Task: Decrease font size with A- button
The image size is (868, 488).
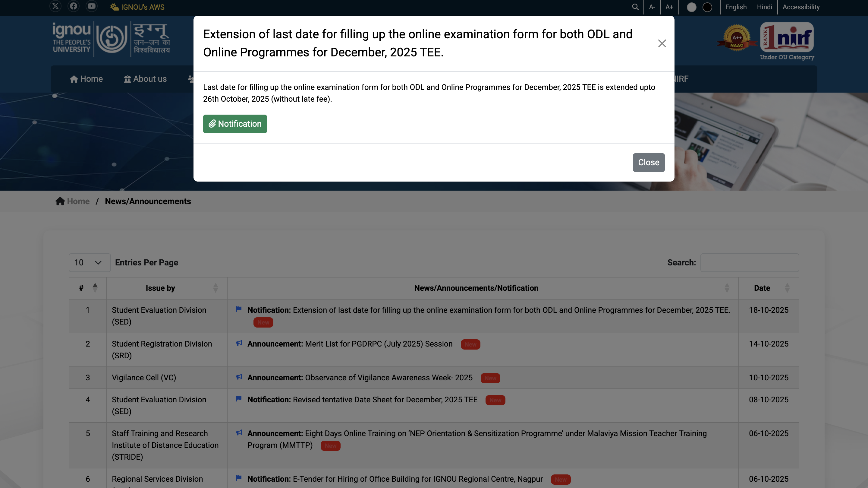Action: click(x=652, y=7)
